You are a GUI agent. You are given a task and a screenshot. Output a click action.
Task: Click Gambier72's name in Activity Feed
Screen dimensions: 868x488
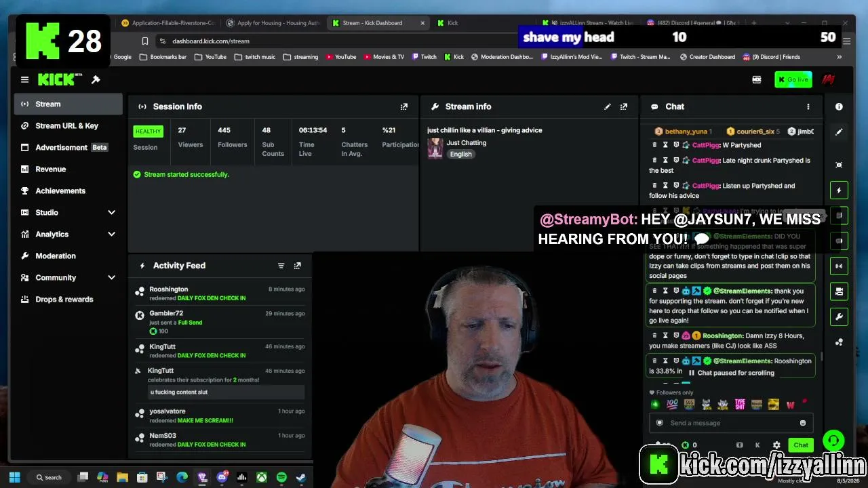[x=166, y=314]
